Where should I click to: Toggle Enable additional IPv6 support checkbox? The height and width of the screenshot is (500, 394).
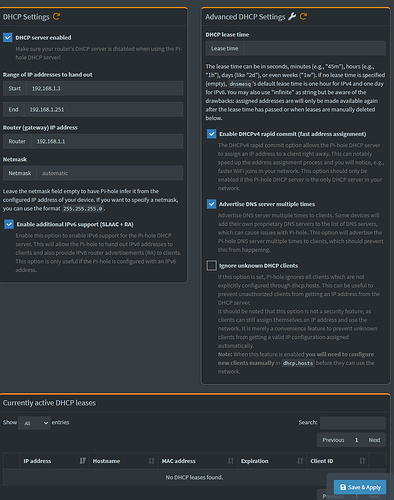[9, 224]
